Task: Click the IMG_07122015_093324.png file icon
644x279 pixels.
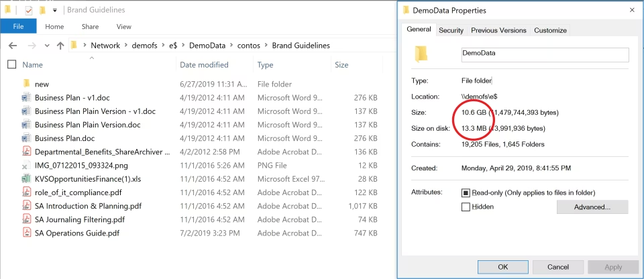Action: (25, 165)
